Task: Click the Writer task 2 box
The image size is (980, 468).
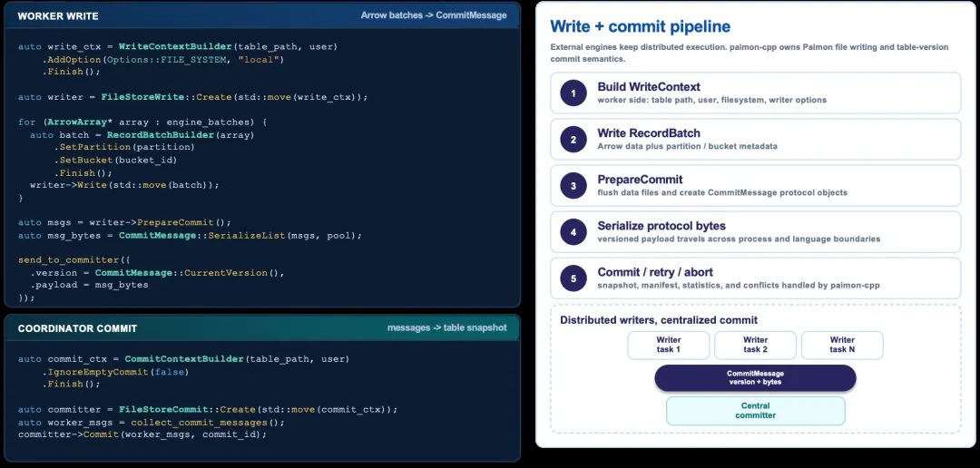Action: click(755, 345)
